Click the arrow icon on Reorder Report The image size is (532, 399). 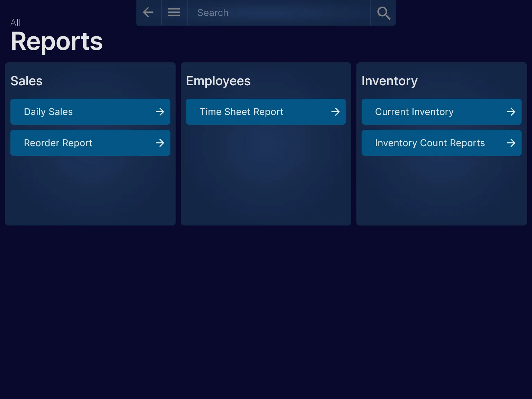(160, 143)
